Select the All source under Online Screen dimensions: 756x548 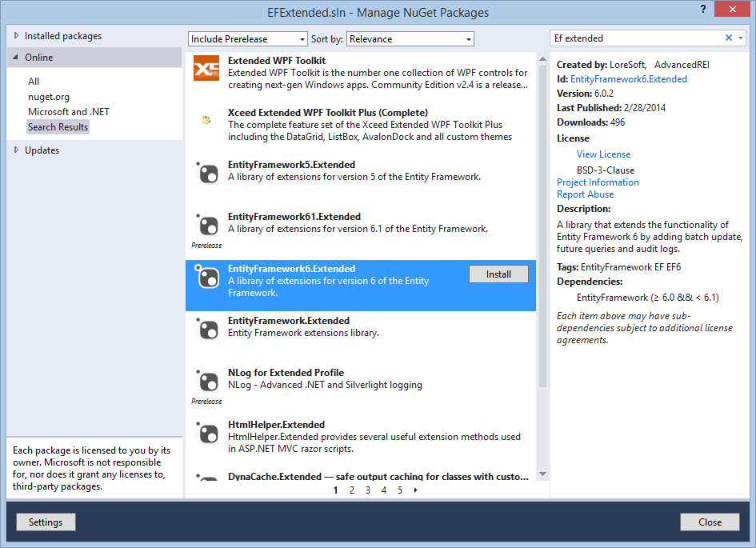(x=34, y=82)
